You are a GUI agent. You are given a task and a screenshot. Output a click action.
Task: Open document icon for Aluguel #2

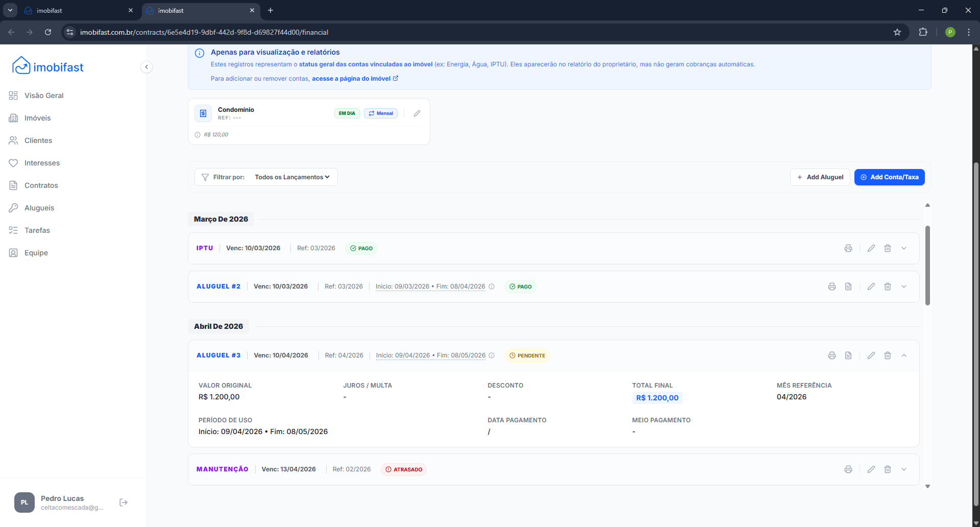[x=848, y=286]
